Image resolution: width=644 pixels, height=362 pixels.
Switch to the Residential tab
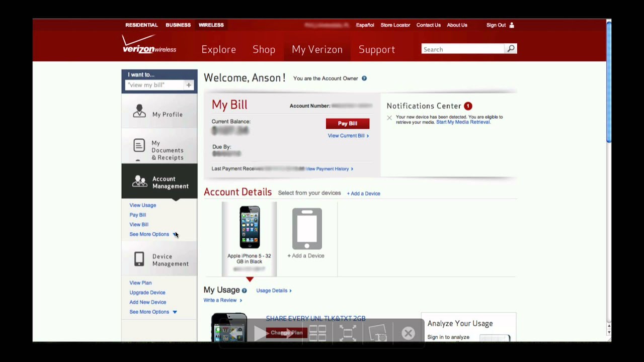(x=141, y=25)
